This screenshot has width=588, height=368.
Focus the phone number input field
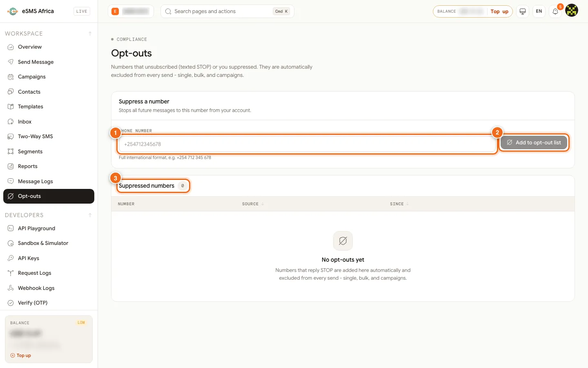(x=307, y=144)
